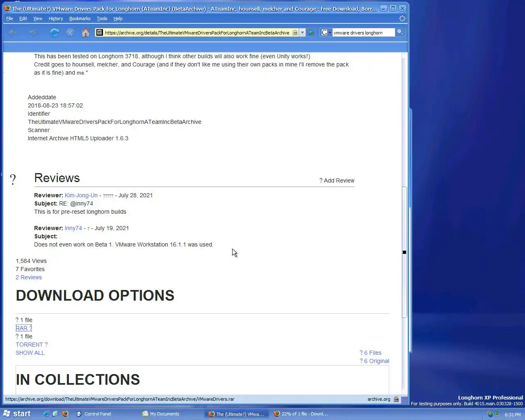Click the '7 Favorites' text

point(30,269)
